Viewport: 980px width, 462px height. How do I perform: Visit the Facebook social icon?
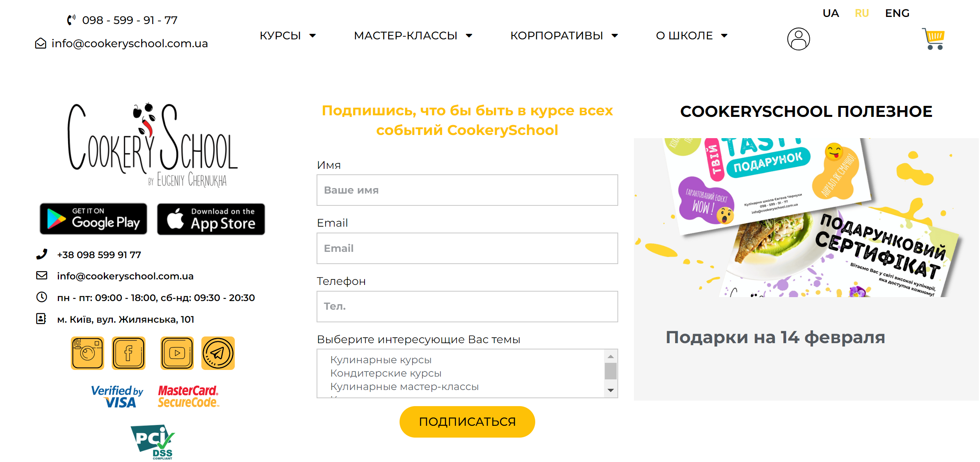click(129, 353)
